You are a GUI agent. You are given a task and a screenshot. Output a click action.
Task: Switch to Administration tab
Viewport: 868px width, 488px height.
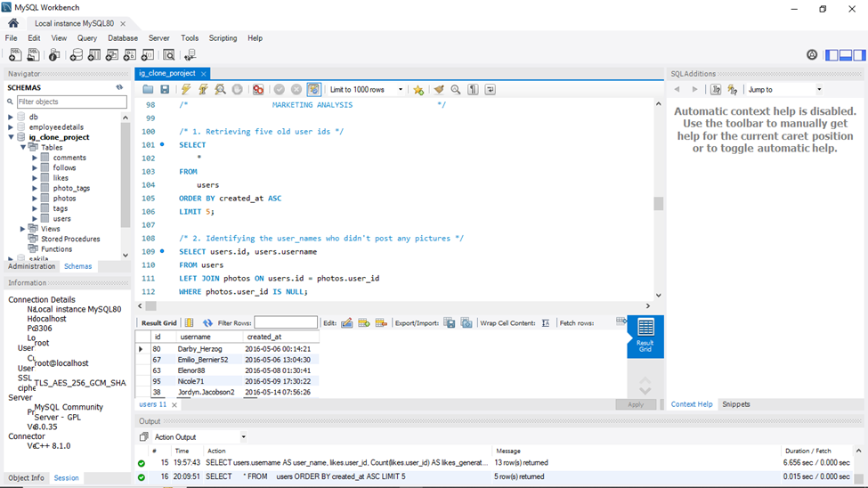[x=31, y=266]
